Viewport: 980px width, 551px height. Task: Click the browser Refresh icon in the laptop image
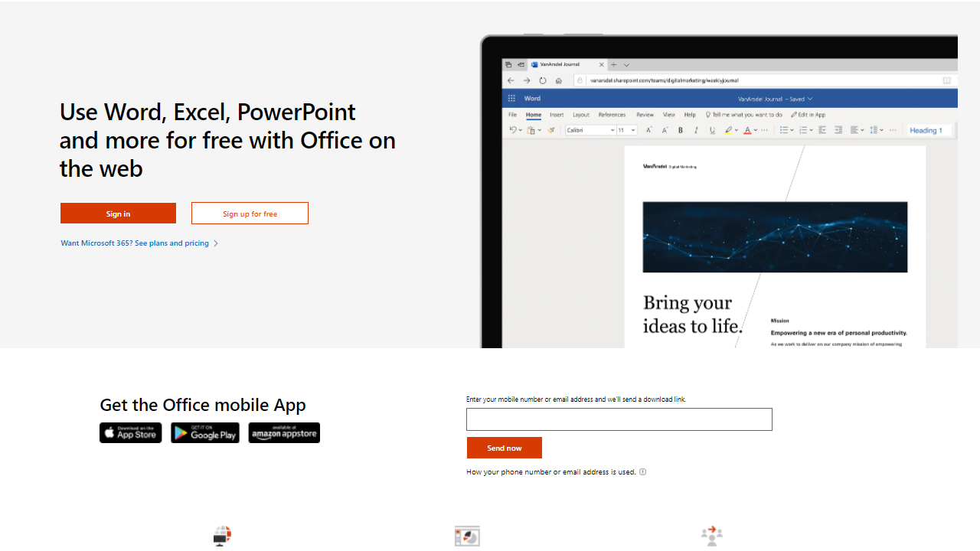pyautogui.click(x=543, y=80)
